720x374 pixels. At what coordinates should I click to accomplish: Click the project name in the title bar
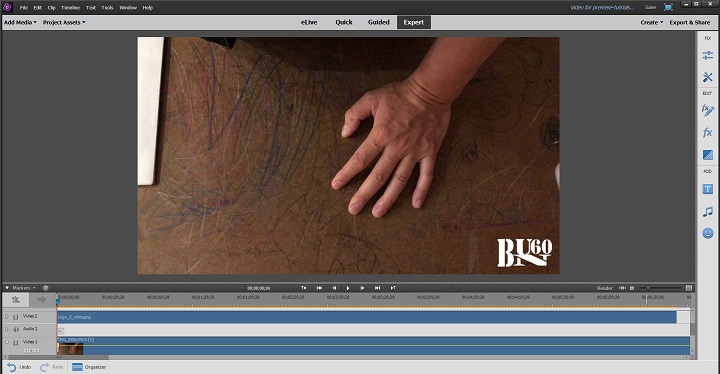point(602,7)
